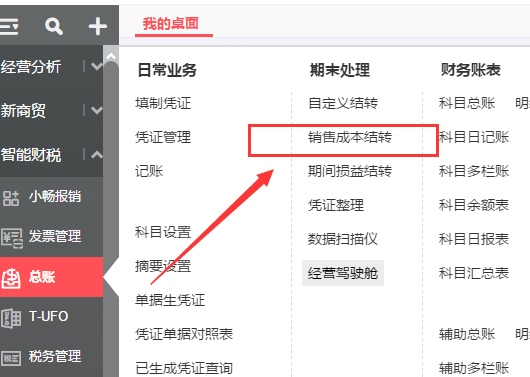This screenshot has height=377, width=530.
Task: Open 凭证管理 link
Action: 163,137
